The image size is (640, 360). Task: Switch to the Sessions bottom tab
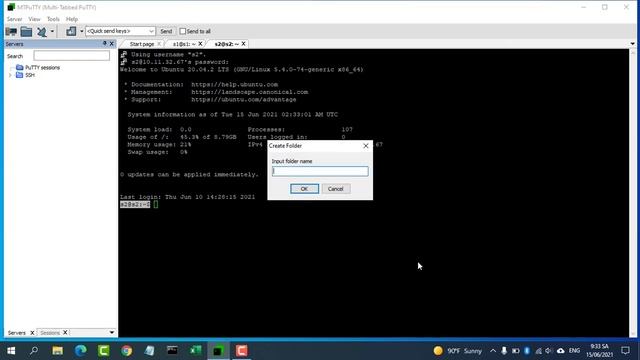click(x=50, y=333)
